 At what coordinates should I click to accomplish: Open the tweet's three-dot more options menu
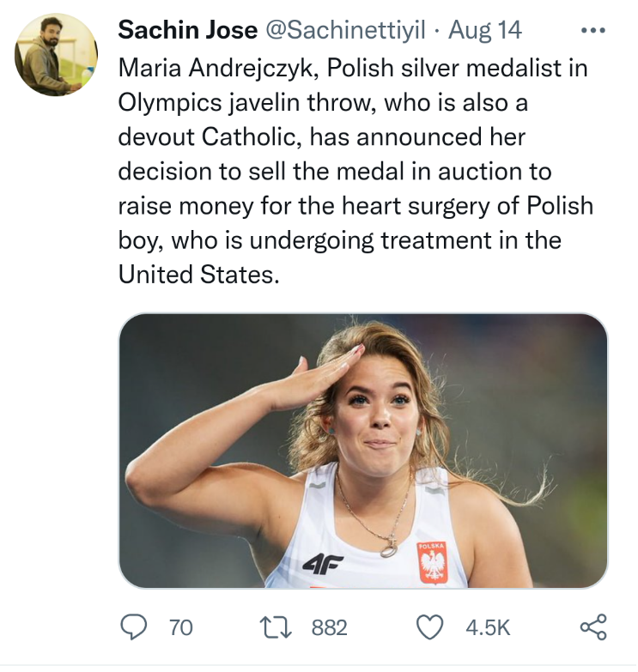[593, 30]
